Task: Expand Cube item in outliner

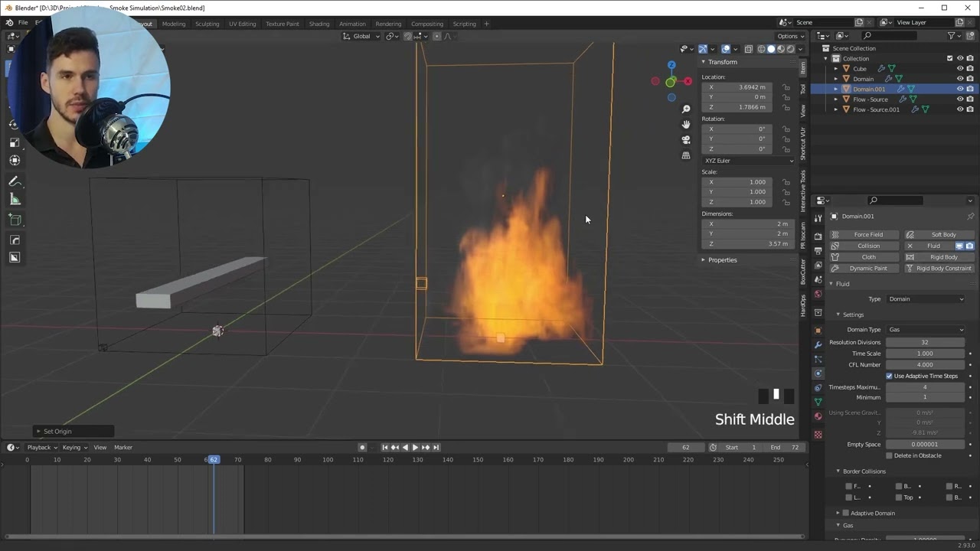Action: click(x=836, y=69)
